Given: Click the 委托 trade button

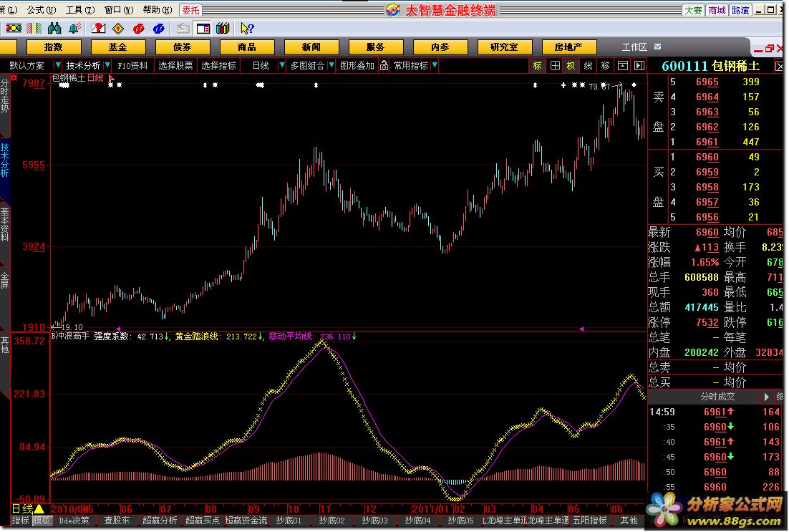Looking at the screenshot, I should [x=190, y=10].
